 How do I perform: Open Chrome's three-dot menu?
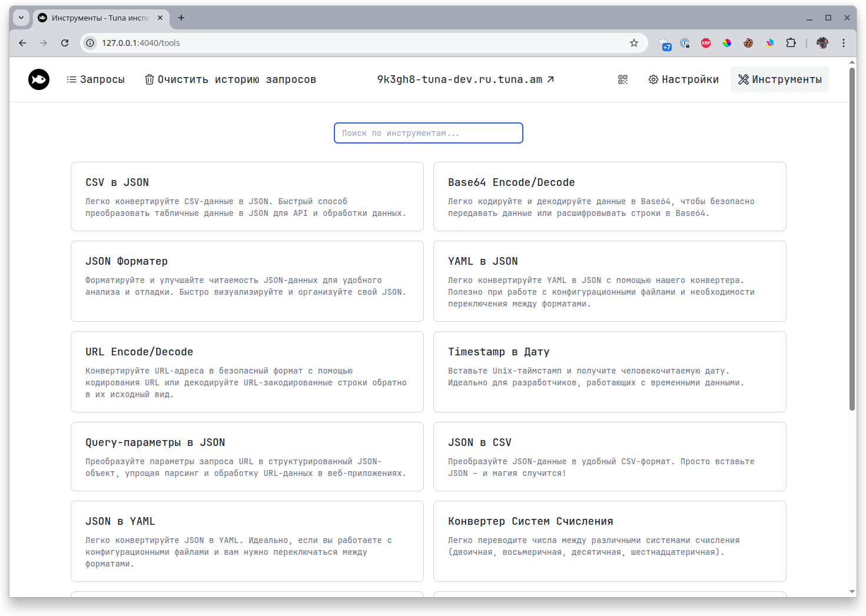click(844, 43)
